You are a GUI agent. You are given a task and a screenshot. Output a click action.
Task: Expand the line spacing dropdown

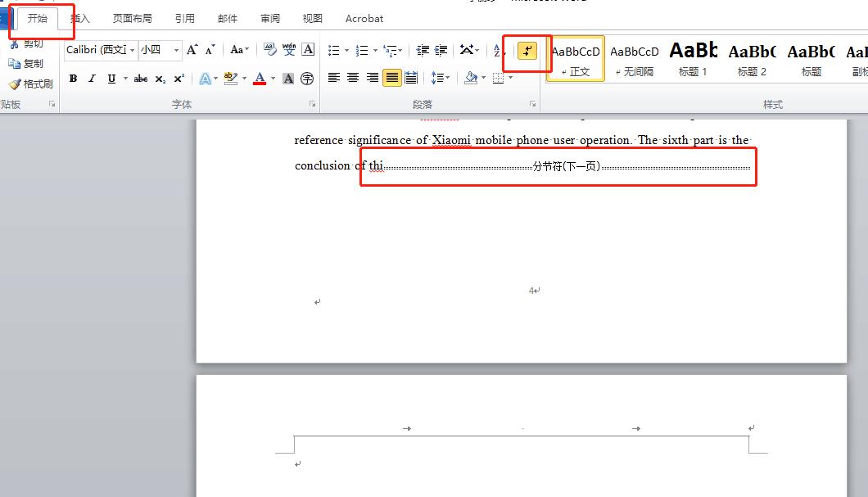pyautogui.click(x=447, y=78)
